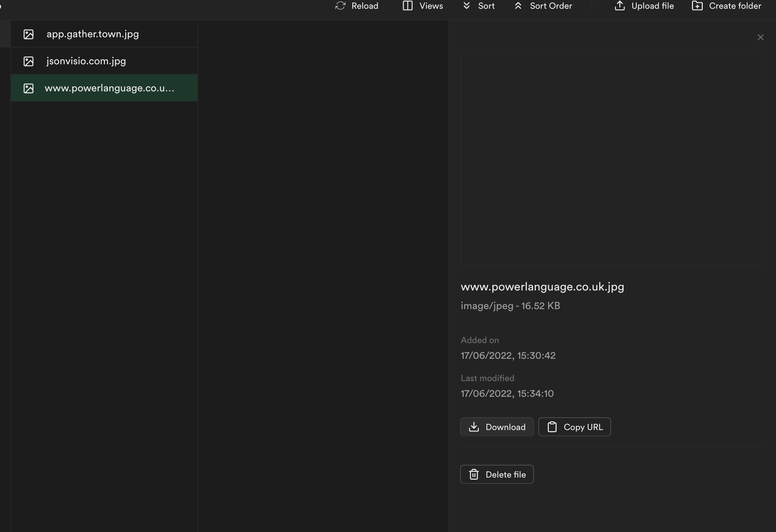776x532 pixels.
Task: Click the Reload icon in the toolbar
Action: 341,6
